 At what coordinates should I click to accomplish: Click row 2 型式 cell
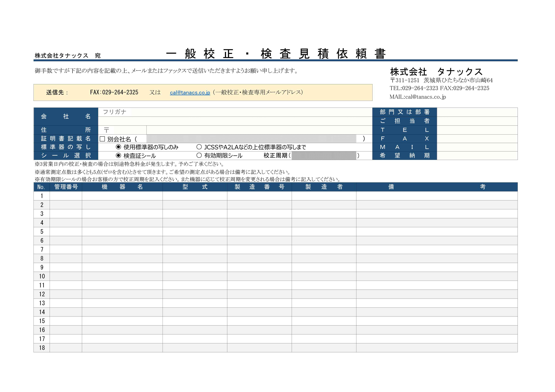coord(195,205)
